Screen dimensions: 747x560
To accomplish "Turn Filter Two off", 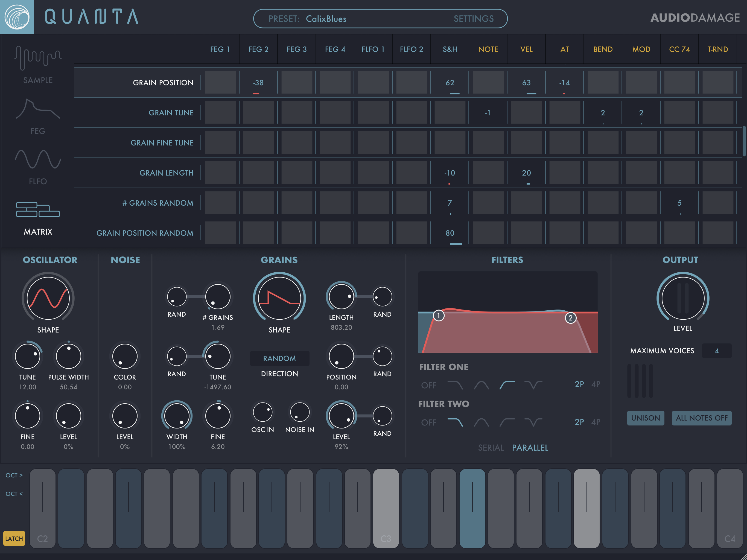I will click(428, 422).
